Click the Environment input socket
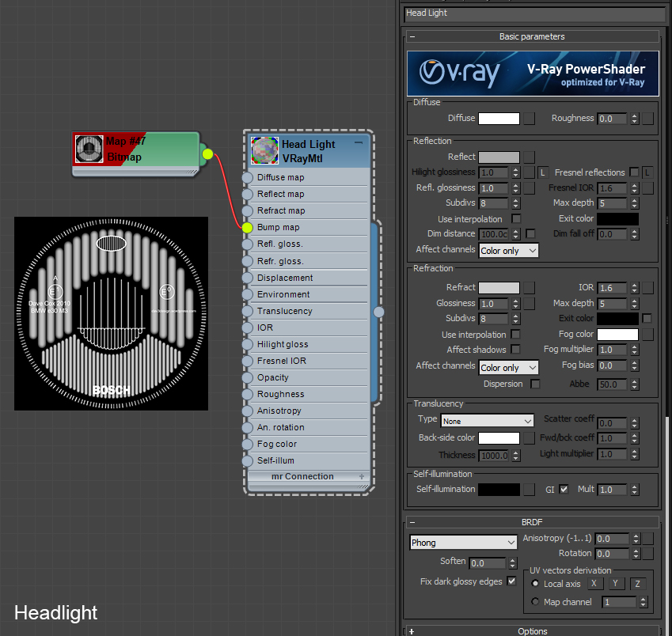This screenshot has height=636, width=672. click(x=247, y=294)
